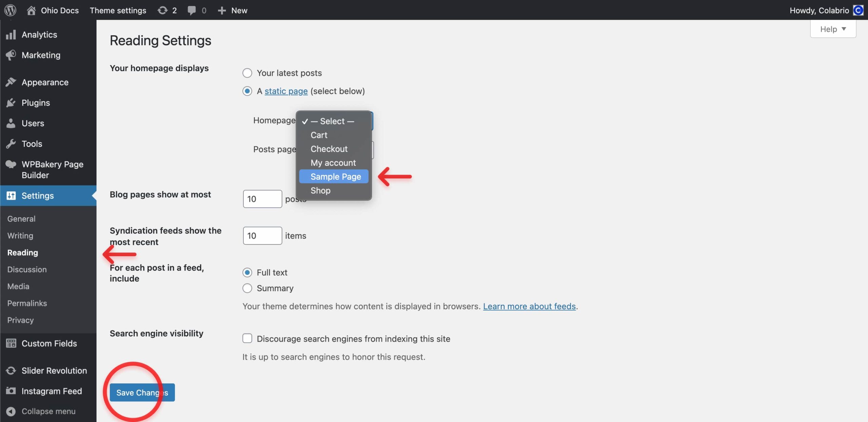Open the updates icon showing 2
The width and height of the screenshot is (868, 422).
click(x=163, y=10)
